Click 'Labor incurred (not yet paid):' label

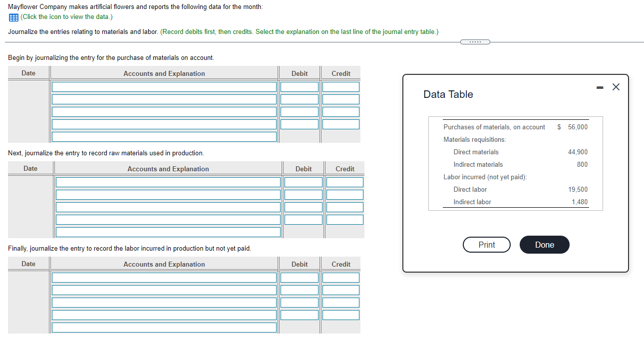click(485, 177)
